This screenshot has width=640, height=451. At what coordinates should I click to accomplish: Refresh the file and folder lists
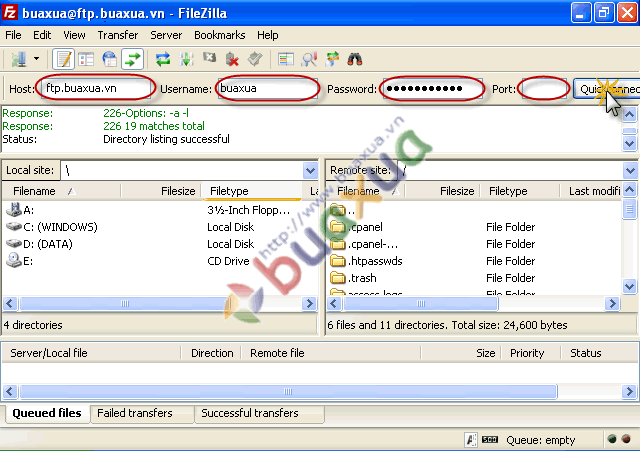[x=163, y=60]
